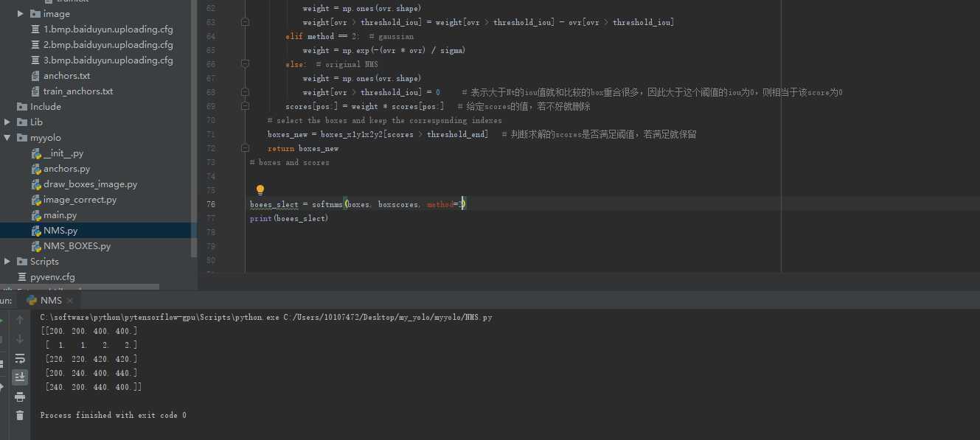The image size is (980, 440).
Task: Open pyvenv.cfg file
Action: pyautogui.click(x=52, y=277)
